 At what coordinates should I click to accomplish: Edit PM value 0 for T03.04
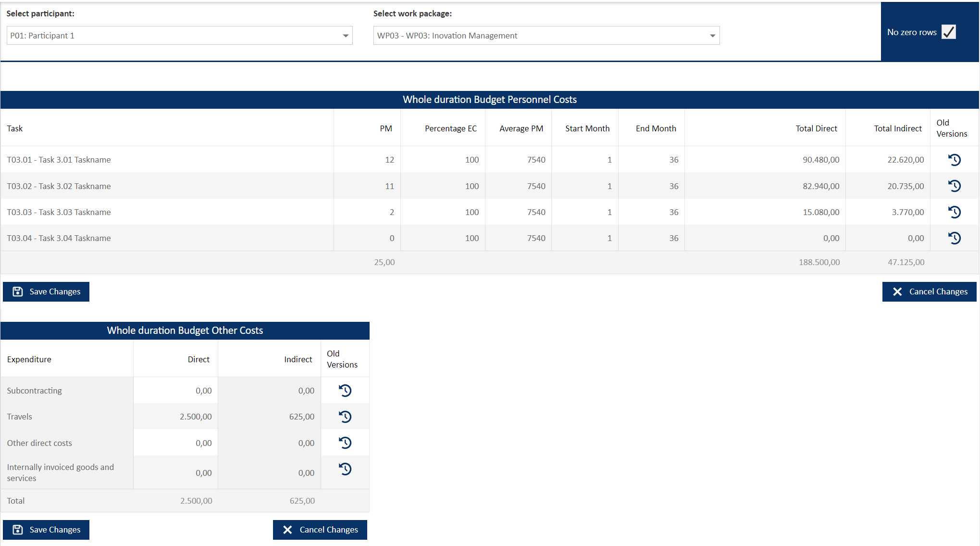(x=367, y=238)
